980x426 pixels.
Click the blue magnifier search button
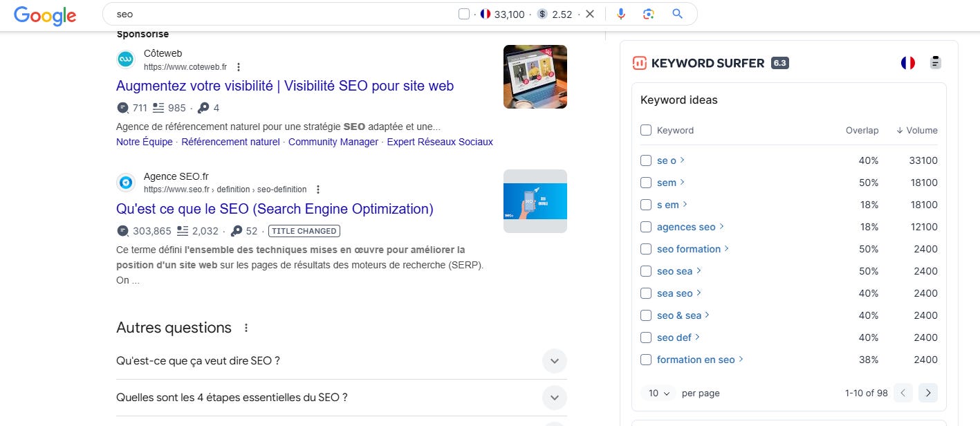click(677, 14)
